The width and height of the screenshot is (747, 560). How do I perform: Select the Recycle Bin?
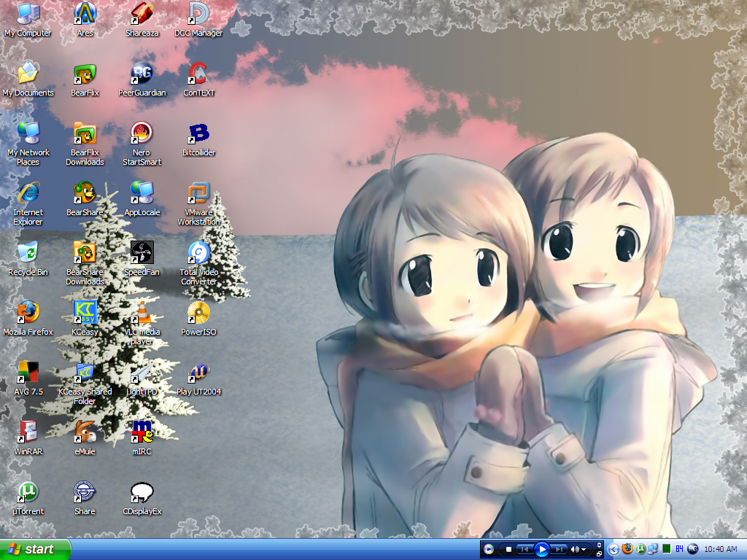click(28, 259)
